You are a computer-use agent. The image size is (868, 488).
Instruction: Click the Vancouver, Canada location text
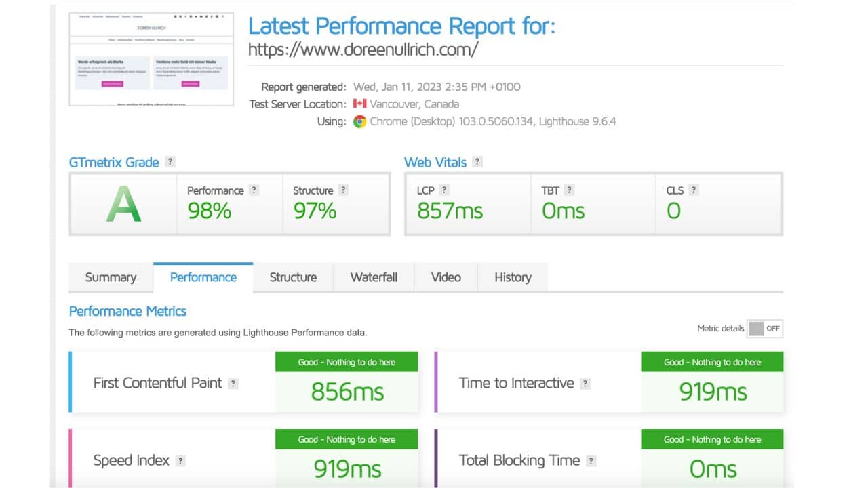tap(414, 104)
